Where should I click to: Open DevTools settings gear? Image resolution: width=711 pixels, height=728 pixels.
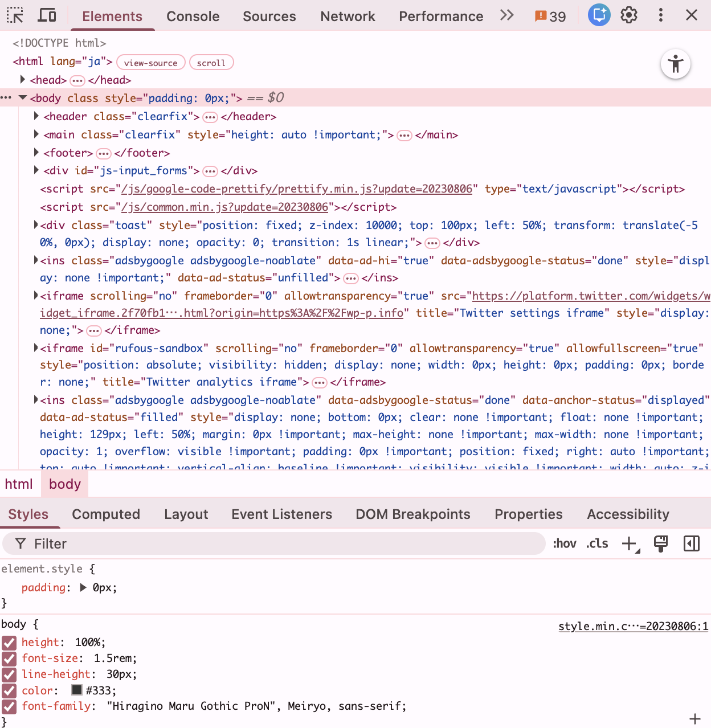(629, 15)
